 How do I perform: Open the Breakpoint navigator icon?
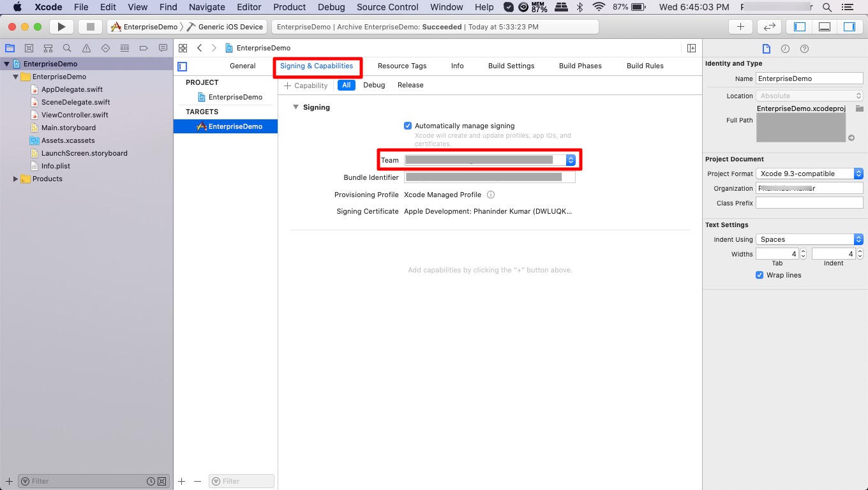tap(144, 48)
